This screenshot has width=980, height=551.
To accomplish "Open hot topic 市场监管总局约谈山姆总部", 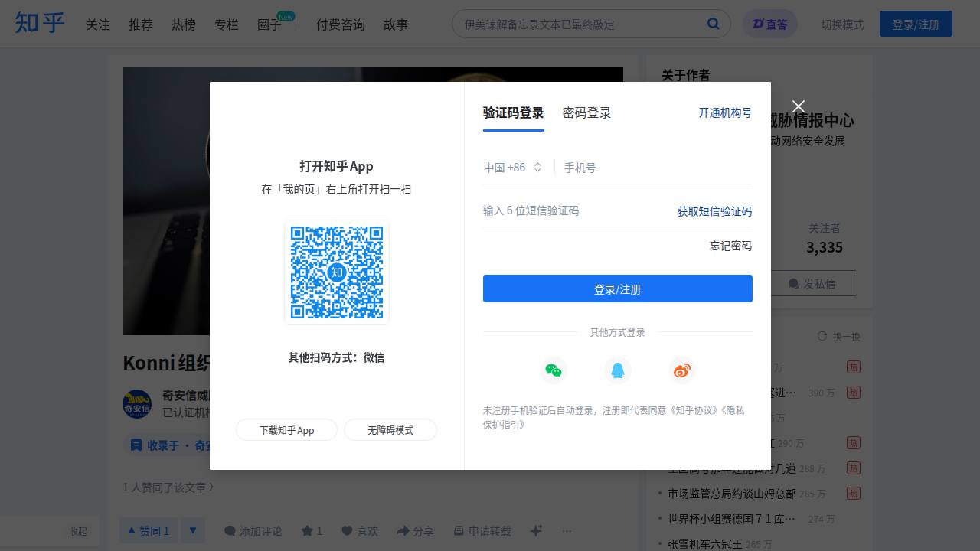I will pyautogui.click(x=732, y=494).
